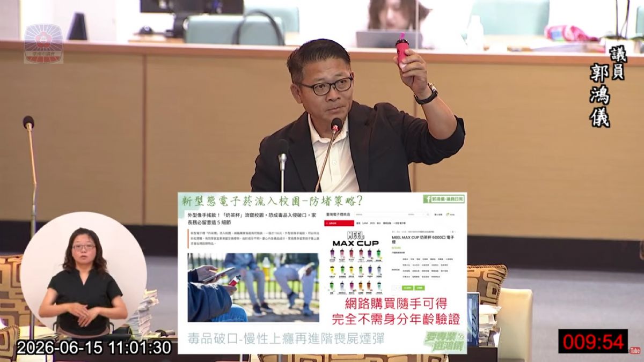Open the news photo of people vaping
The image size is (644, 362).
coord(253,287)
